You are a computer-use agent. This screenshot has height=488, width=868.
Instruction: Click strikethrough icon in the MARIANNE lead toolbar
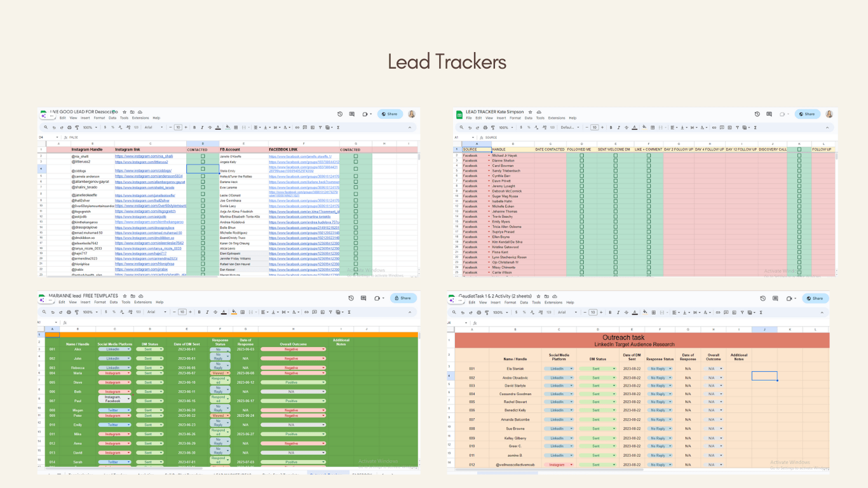(215, 312)
